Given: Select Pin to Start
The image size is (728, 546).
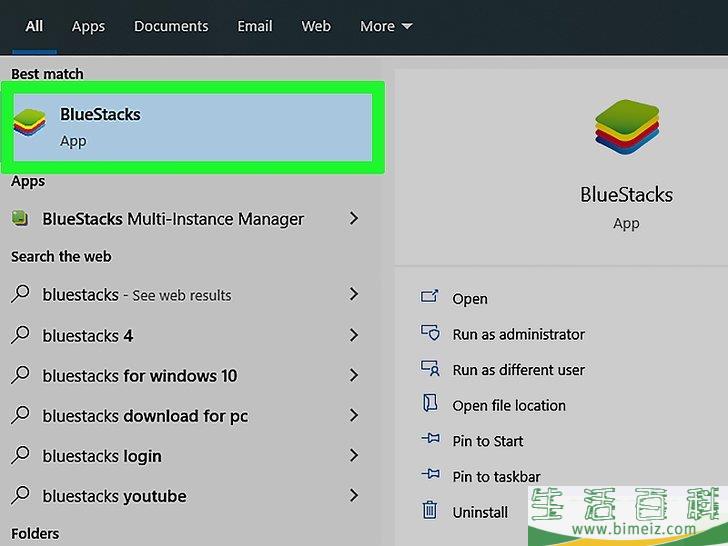Looking at the screenshot, I should [x=488, y=441].
